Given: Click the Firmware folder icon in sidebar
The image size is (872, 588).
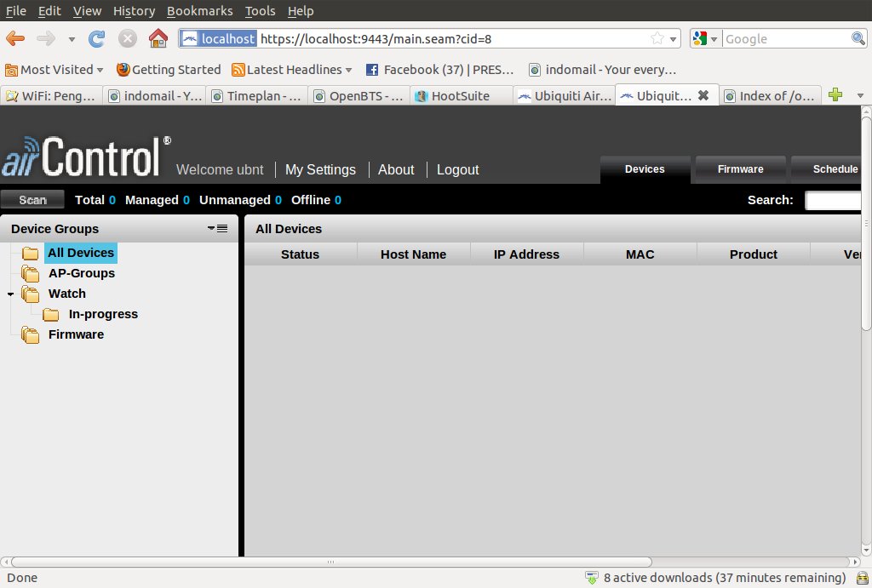Looking at the screenshot, I should pyautogui.click(x=31, y=335).
